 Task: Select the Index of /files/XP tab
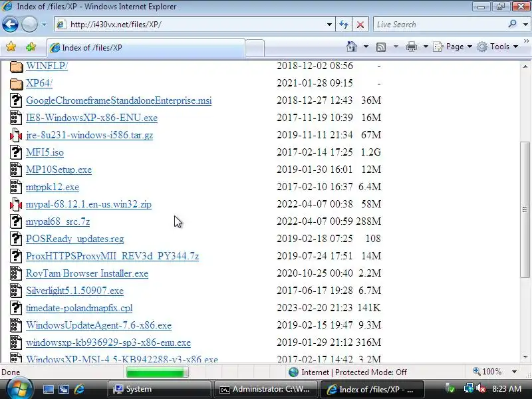point(146,47)
